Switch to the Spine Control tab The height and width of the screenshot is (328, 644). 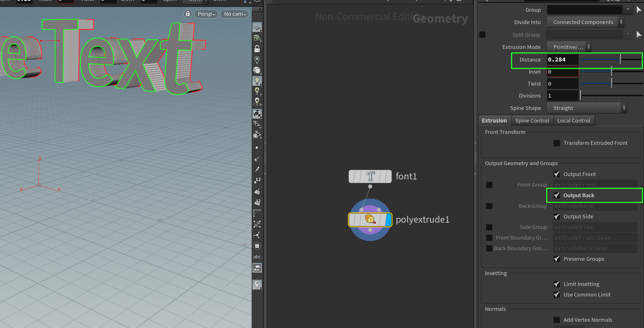[532, 120]
